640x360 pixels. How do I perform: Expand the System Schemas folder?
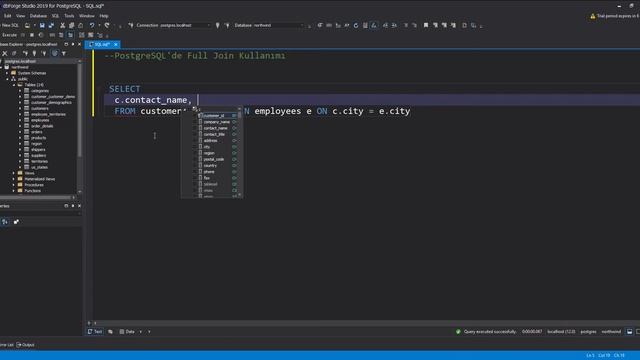pos(7,73)
